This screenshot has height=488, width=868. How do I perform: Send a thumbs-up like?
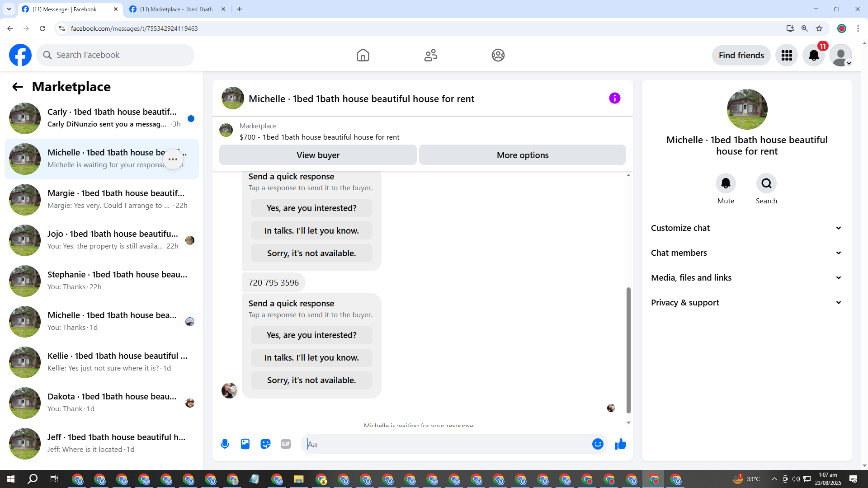click(x=620, y=444)
